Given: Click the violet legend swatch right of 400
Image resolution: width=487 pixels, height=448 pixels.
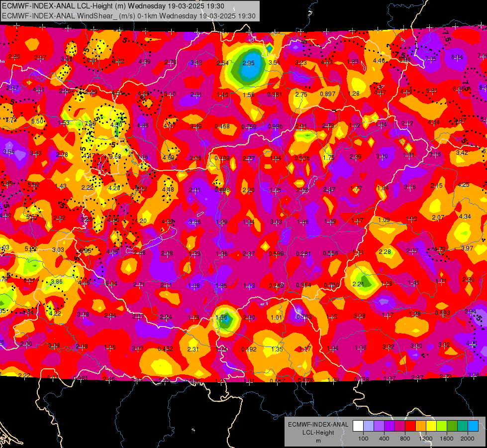Looking at the screenshot, I should click(x=390, y=426).
